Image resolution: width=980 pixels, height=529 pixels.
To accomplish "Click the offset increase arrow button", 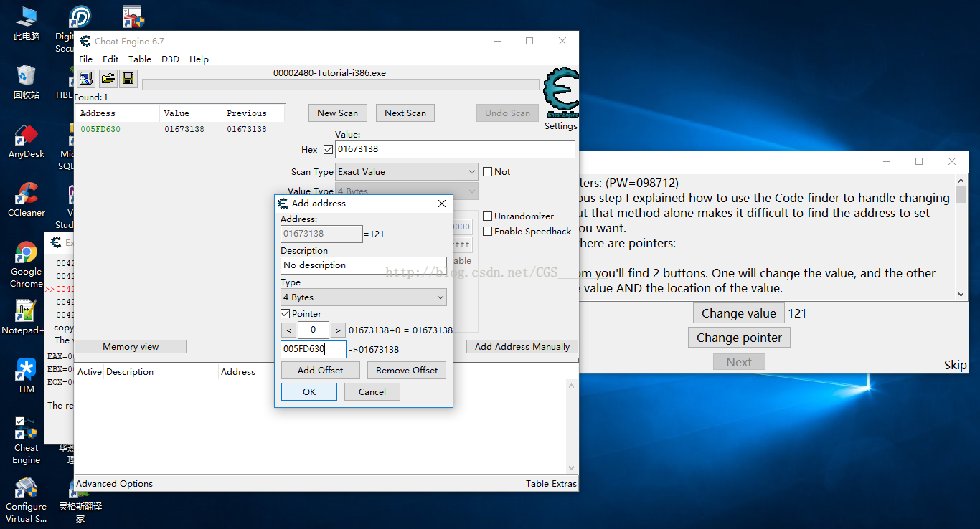I will click(x=338, y=330).
